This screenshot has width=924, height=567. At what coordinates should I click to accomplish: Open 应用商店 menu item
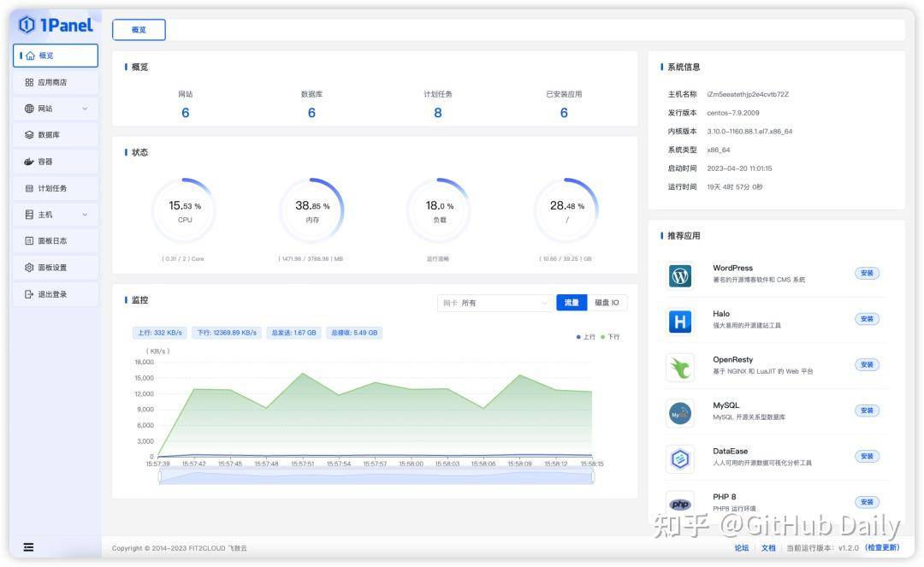[56, 82]
